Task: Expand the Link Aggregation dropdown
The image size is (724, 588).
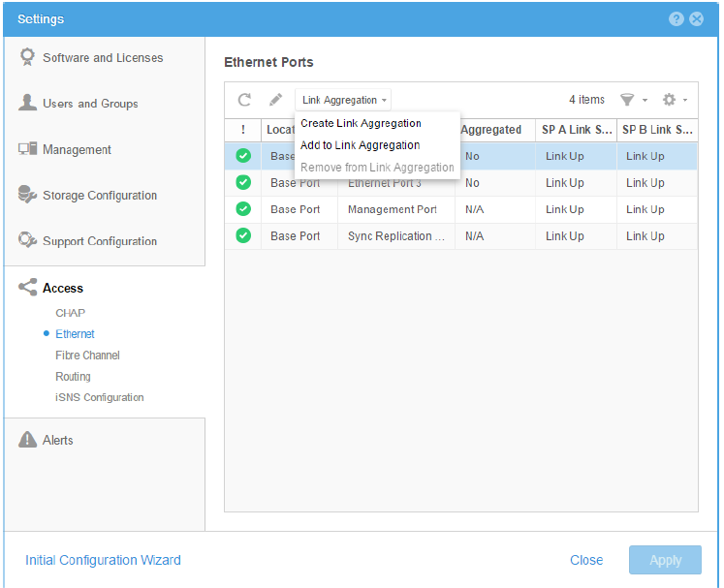Action: (344, 100)
